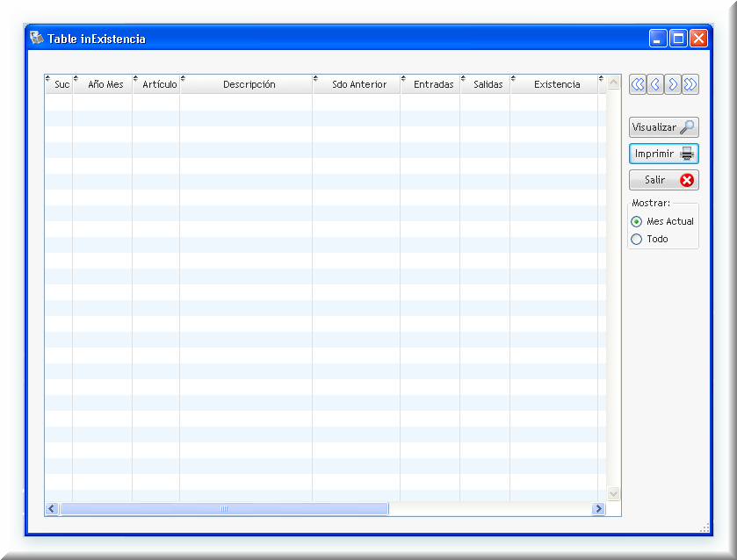Click the horizontal scrollbar left arrow
This screenshot has width=737, height=560.
[x=52, y=509]
